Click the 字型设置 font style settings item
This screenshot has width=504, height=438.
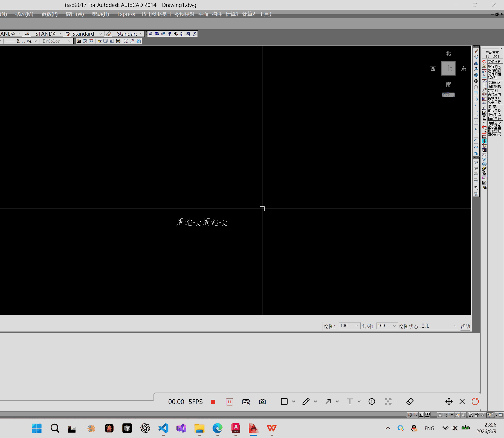[494, 62]
